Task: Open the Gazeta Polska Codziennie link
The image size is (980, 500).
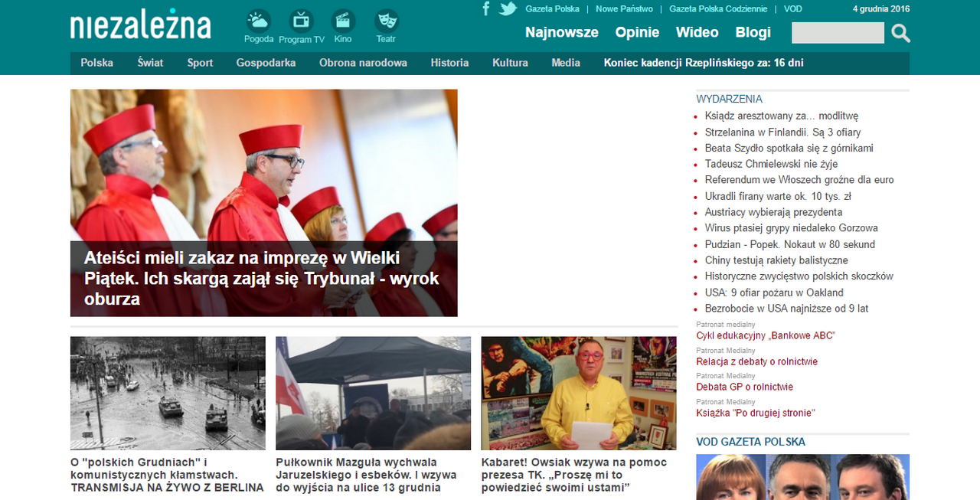Action: pyautogui.click(x=718, y=9)
